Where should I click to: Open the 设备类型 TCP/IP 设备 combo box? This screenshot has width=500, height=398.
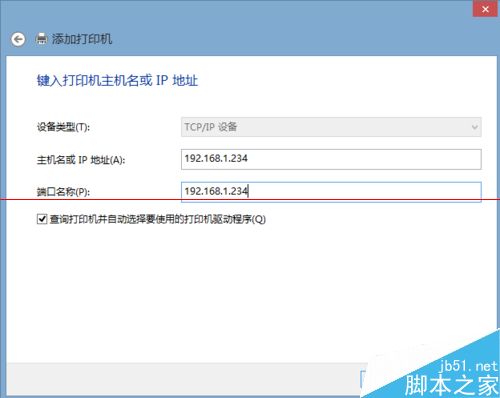pos(331,127)
